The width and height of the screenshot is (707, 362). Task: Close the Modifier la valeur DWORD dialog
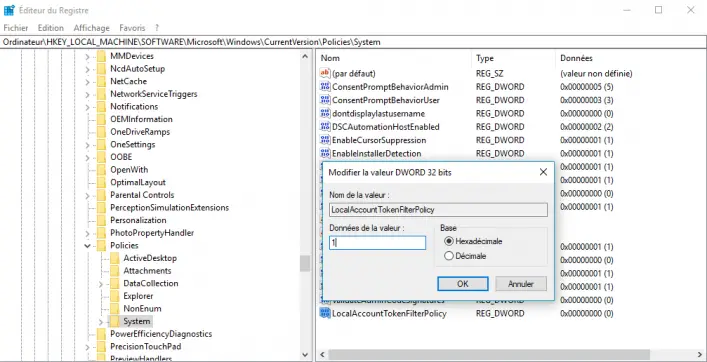coord(543,172)
